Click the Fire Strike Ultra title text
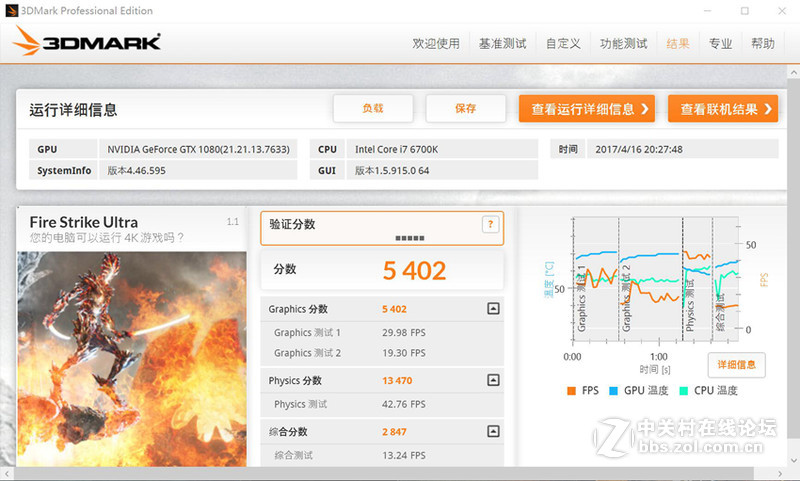The image size is (800, 481). point(84,222)
